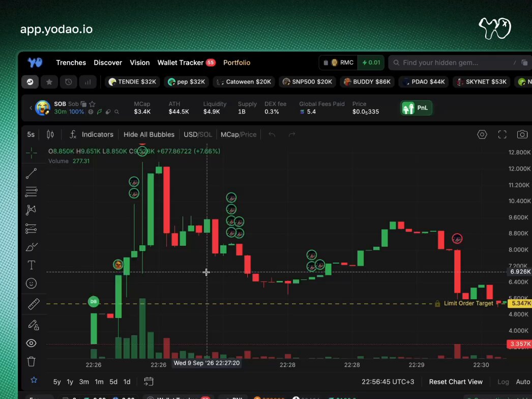
Task: Toggle the USD/SOL currency switch
Action: tap(198, 134)
